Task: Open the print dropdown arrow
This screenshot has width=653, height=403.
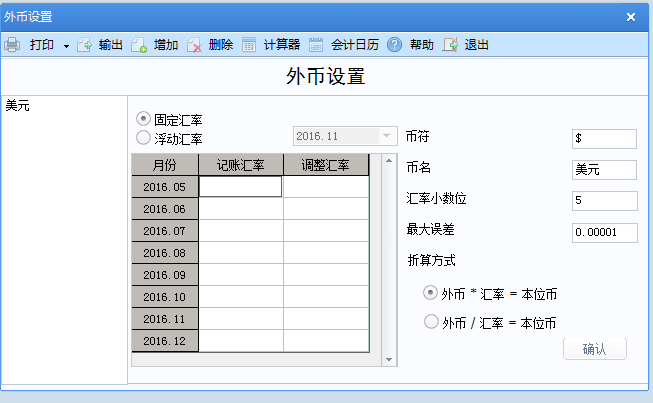Action: click(66, 46)
